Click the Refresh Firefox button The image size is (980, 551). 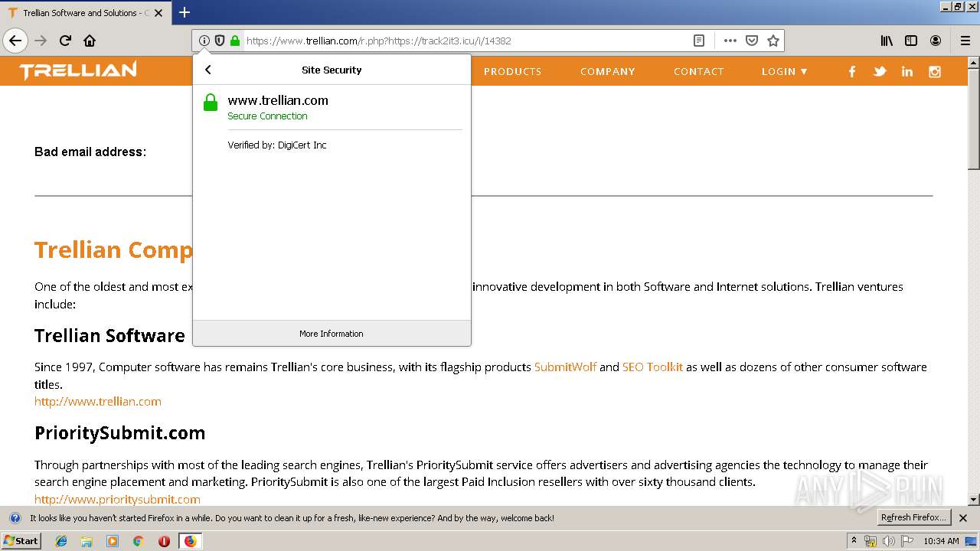(913, 518)
